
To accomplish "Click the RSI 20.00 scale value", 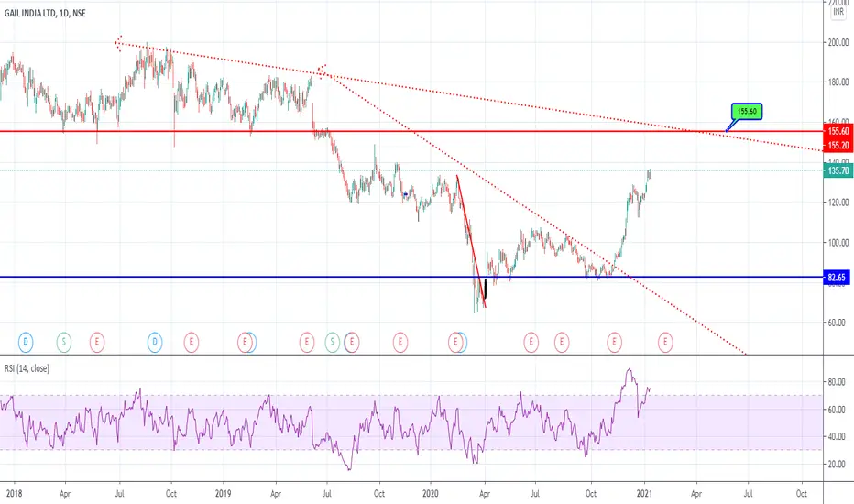I will pos(837,465).
